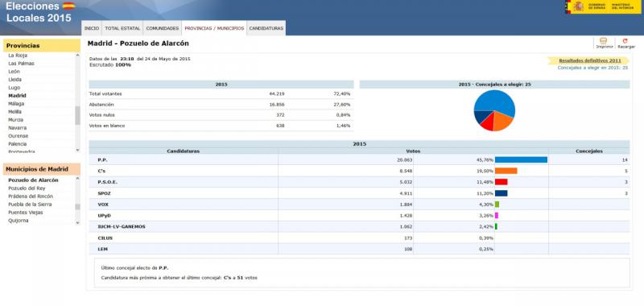
Task: Click the VOX candidatura name
Action: coord(103,205)
